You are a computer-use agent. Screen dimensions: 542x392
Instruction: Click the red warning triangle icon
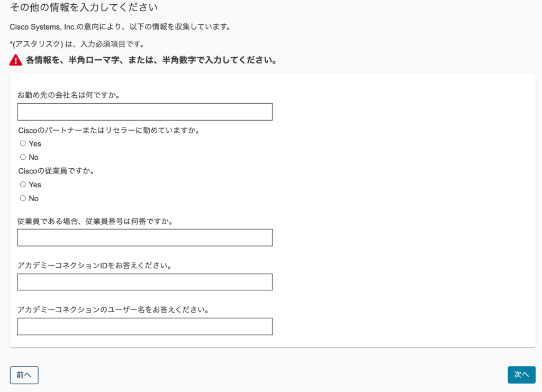[15, 60]
